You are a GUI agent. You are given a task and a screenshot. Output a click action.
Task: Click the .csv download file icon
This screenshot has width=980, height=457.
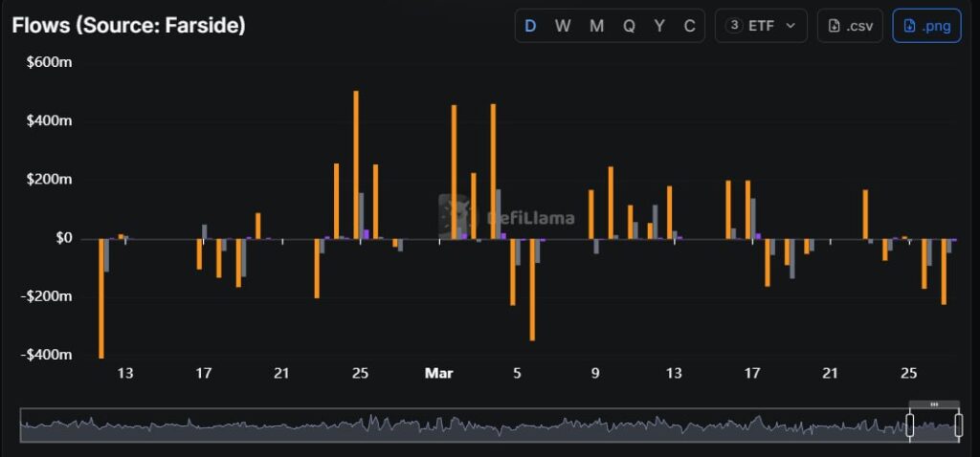coord(834,26)
